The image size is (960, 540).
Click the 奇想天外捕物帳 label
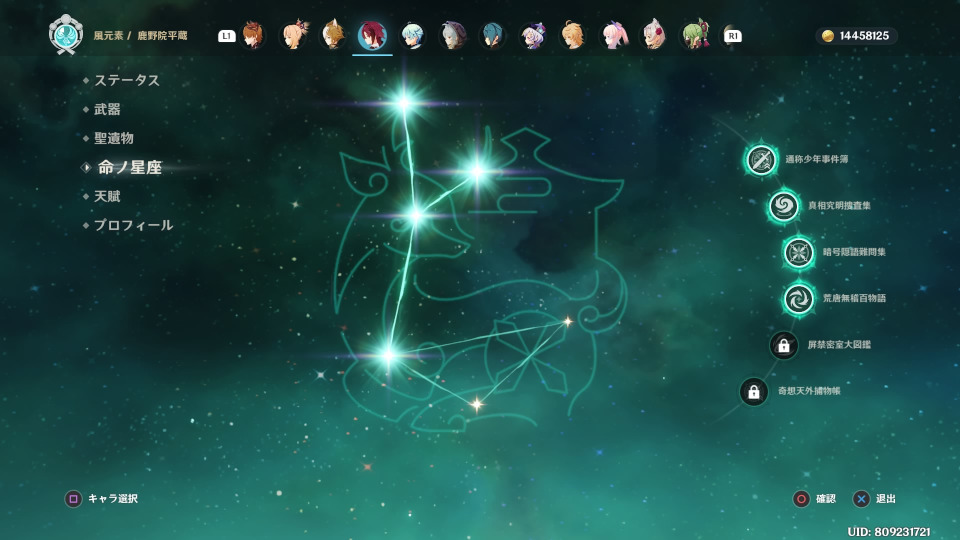pyautogui.click(x=809, y=391)
